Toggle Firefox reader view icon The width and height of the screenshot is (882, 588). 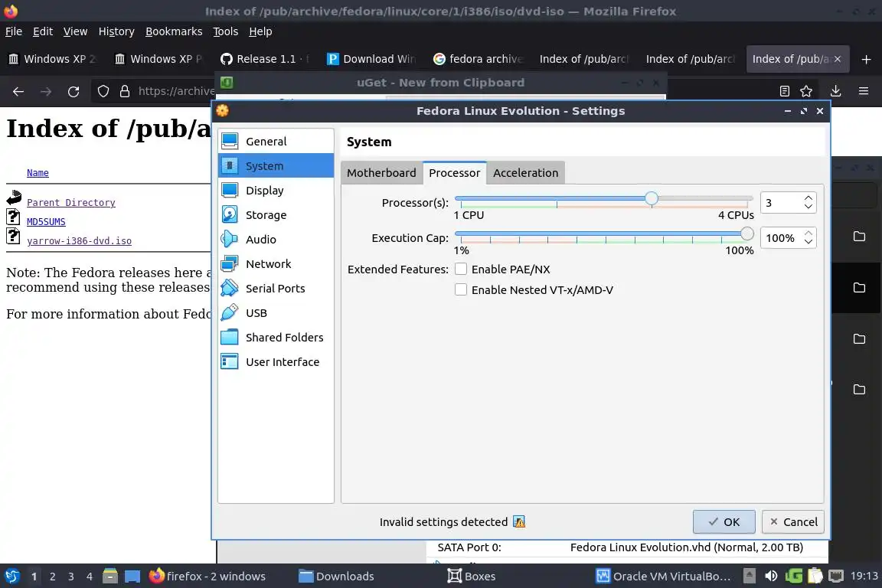pyautogui.click(x=785, y=91)
